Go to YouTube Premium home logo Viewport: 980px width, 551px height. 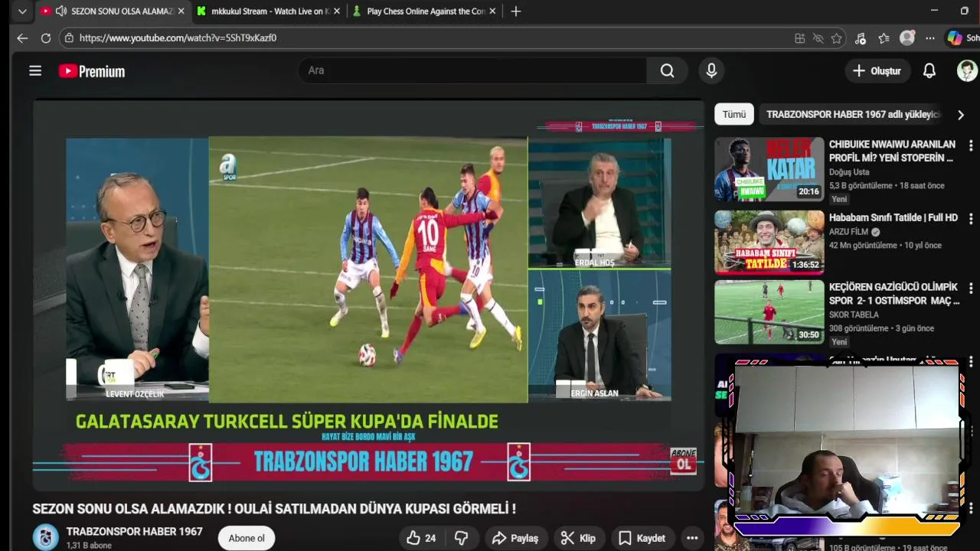coord(92,71)
